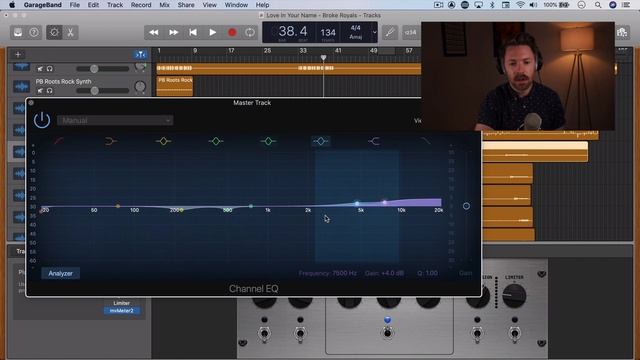Toggle the yellow-green parametric band icon

(x=163, y=141)
